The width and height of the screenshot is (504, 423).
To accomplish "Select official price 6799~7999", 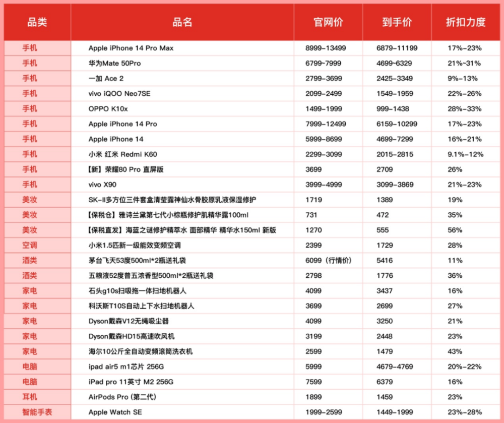I will coord(324,64).
